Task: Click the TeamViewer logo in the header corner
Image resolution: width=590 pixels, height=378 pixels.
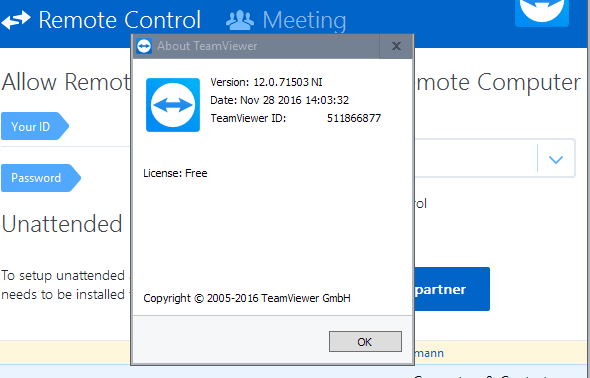Action: point(542,11)
